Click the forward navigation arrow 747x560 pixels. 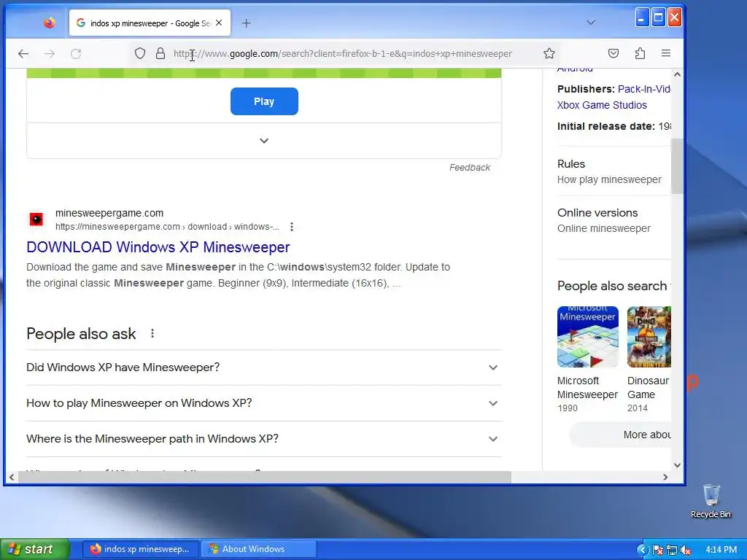click(49, 54)
